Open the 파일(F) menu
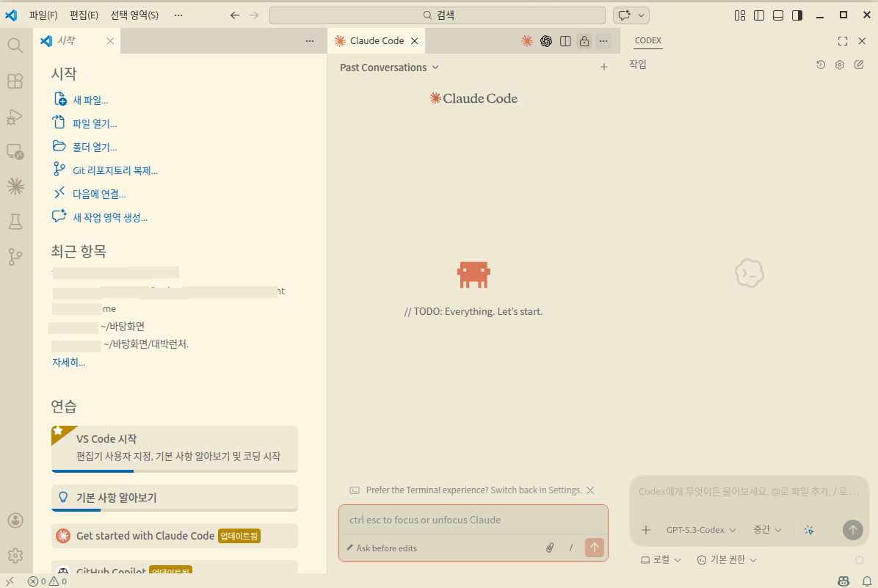 (43, 15)
